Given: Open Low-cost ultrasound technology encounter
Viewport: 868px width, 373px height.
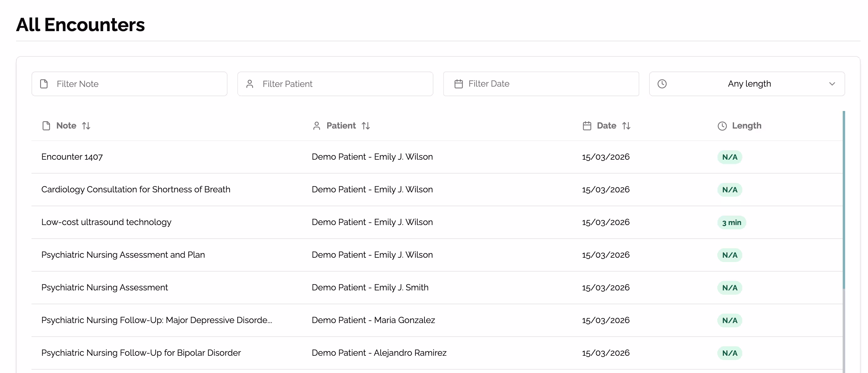Looking at the screenshot, I should tap(106, 222).
